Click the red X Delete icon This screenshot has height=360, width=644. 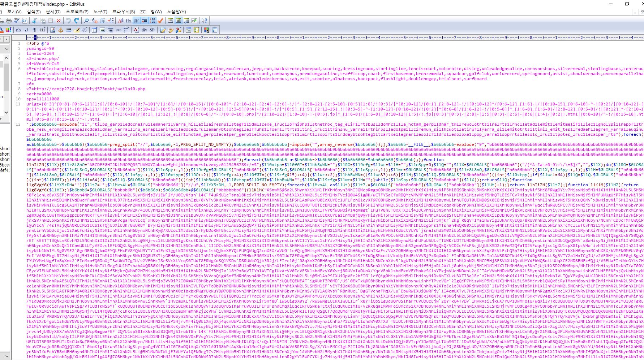point(59,21)
